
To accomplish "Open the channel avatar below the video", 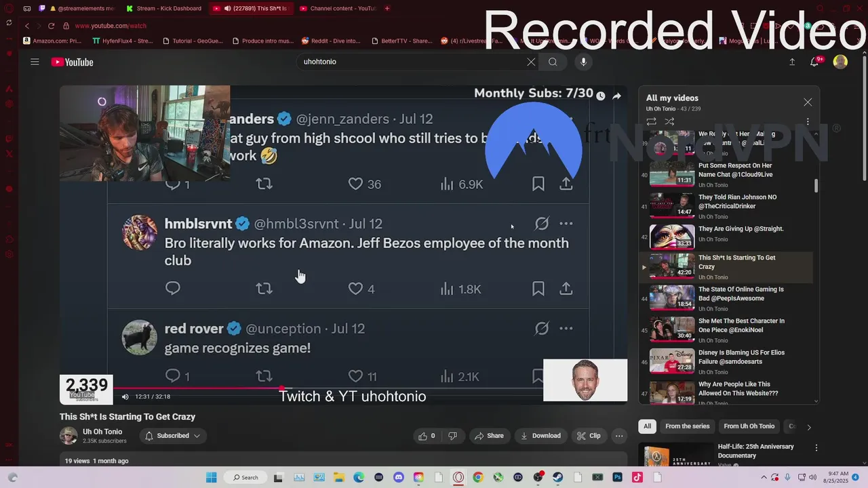I will click(68, 436).
